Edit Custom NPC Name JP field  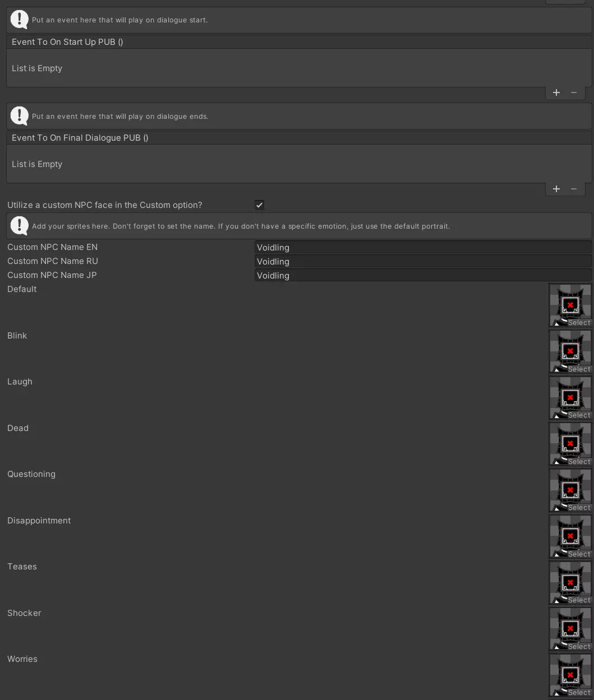(x=422, y=276)
